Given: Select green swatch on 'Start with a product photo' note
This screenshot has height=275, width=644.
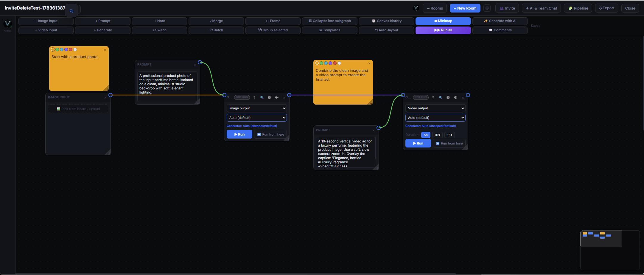Looking at the screenshot, I should point(57,49).
